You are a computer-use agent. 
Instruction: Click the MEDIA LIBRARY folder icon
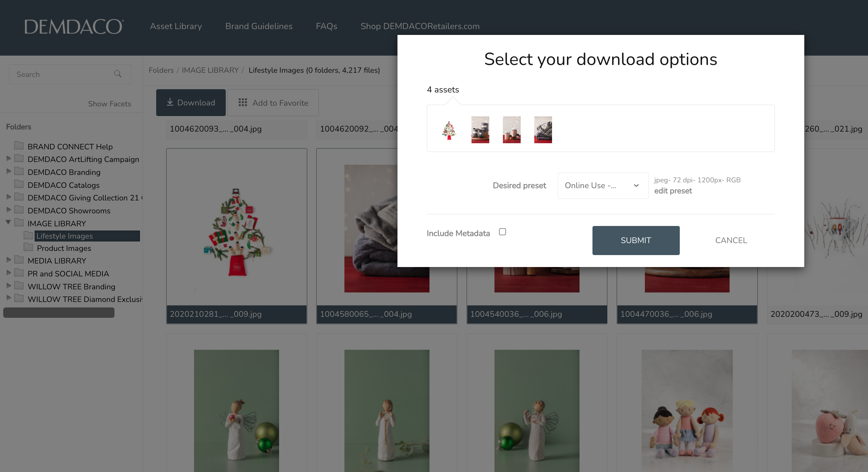[x=19, y=260]
